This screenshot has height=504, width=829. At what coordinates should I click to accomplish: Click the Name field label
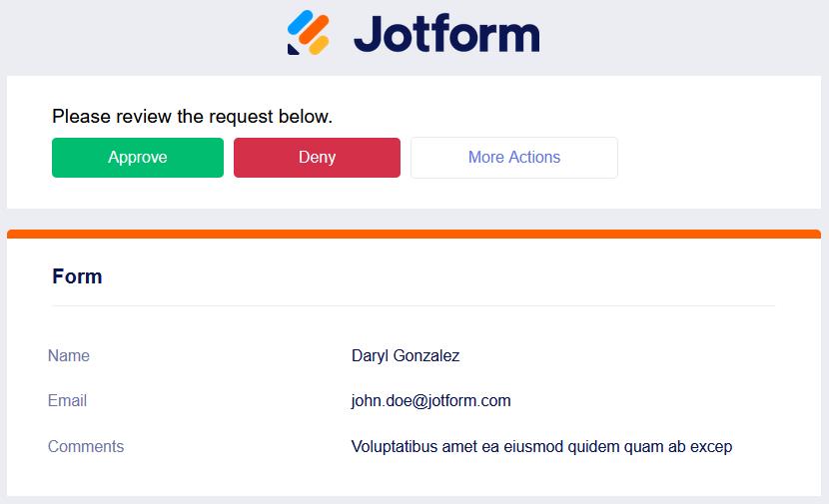click(69, 356)
